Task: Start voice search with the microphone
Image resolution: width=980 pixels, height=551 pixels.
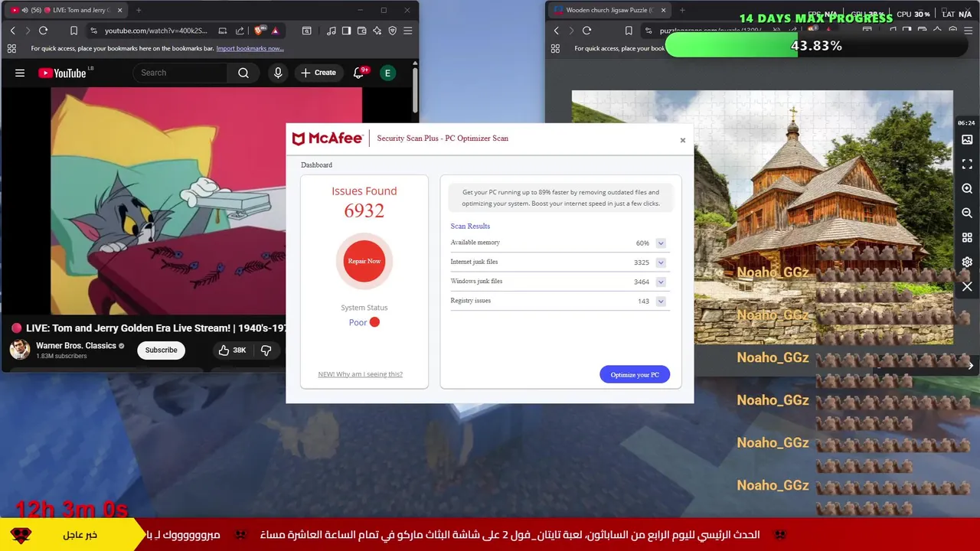Action: [x=278, y=73]
